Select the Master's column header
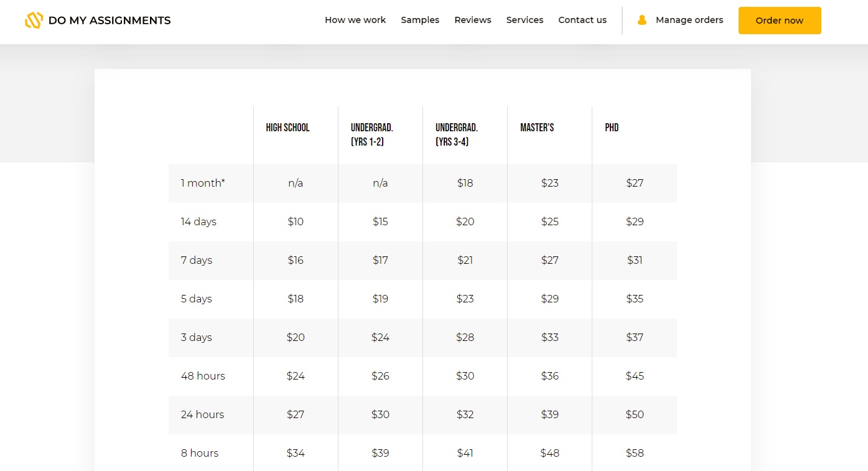 [537, 128]
